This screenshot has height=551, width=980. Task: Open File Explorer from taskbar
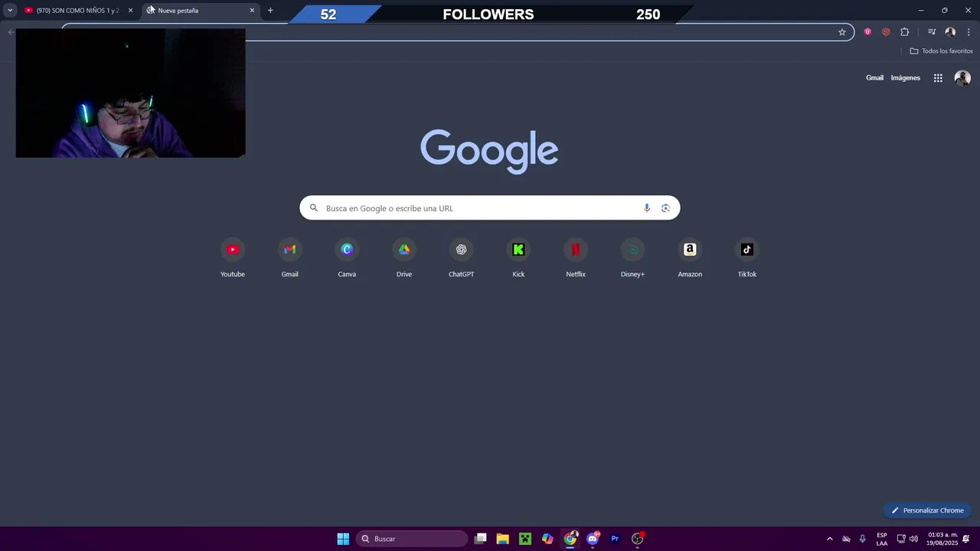click(502, 539)
